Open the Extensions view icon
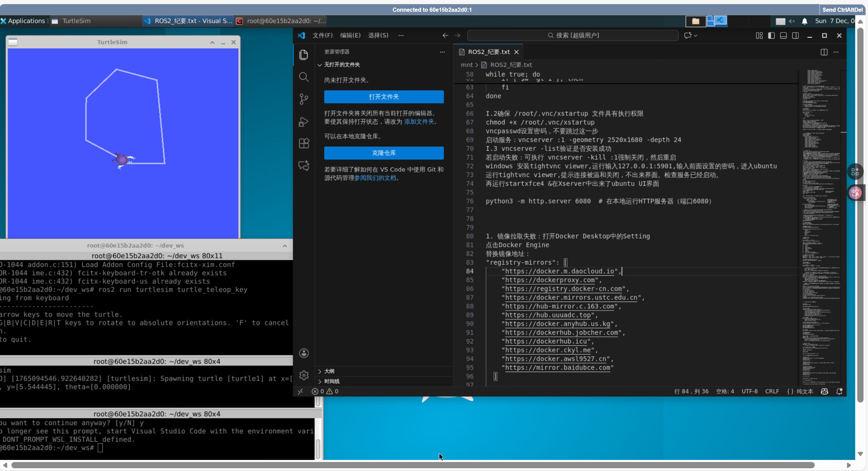868x471 pixels. 304,143
